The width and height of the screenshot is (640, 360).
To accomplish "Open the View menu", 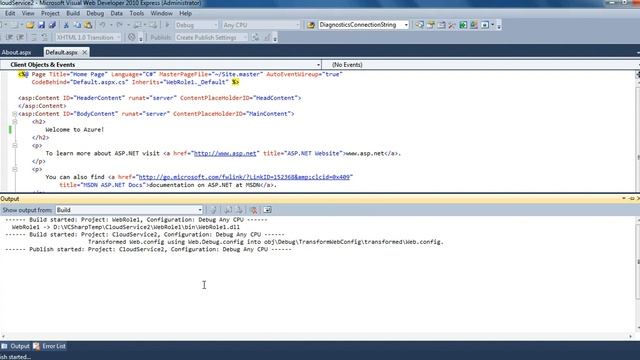I will (x=28, y=13).
